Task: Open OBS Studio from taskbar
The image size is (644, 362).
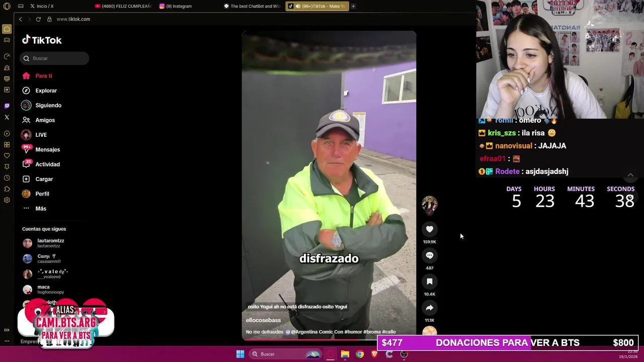Action: point(404,354)
